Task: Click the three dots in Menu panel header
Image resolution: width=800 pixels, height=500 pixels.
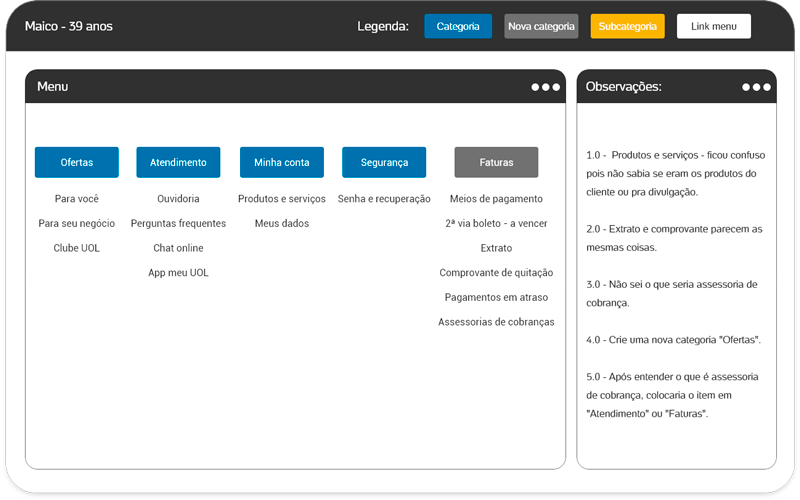Action: [x=546, y=87]
